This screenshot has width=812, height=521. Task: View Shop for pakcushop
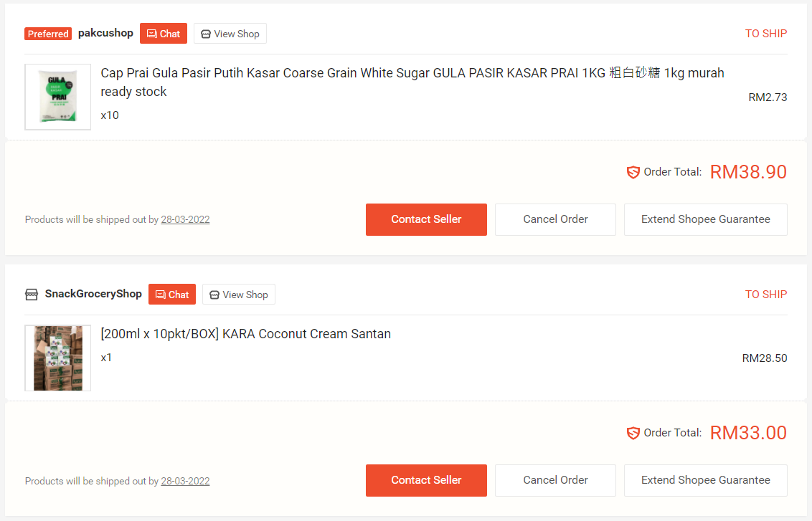click(230, 34)
